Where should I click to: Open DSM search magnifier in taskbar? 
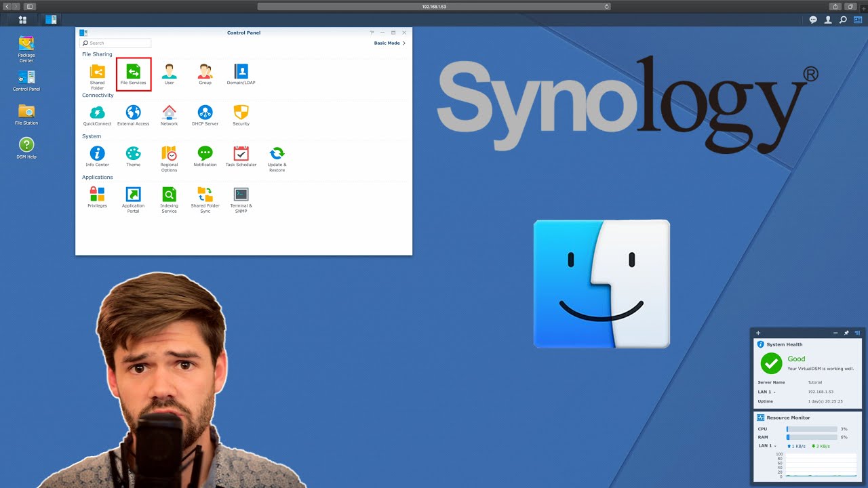(x=843, y=20)
